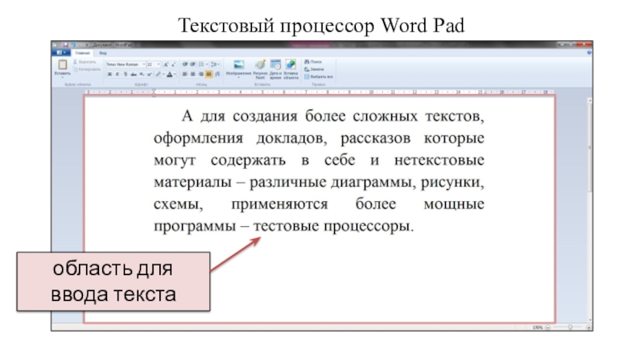The width and height of the screenshot is (644, 362).
Task: Click the shrink font icon
Action: (173, 64)
